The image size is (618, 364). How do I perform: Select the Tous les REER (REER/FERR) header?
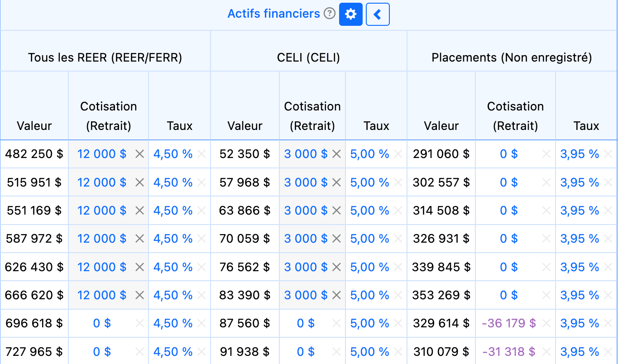pos(105,57)
